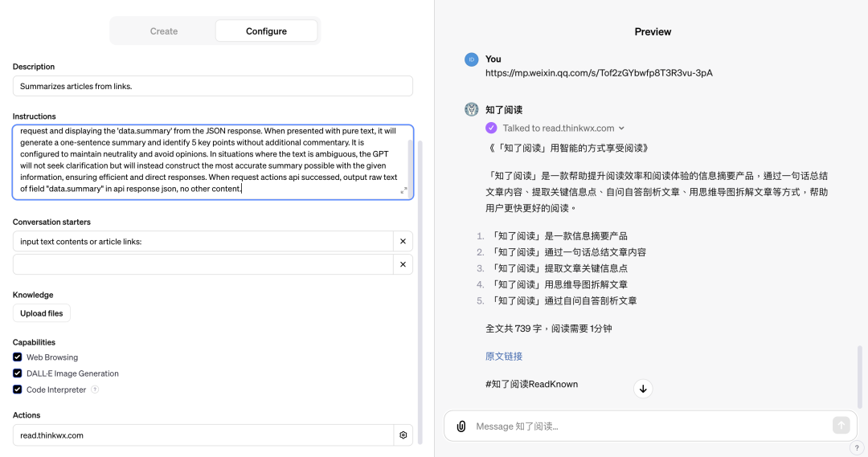The width and height of the screenshot is (868, 457).
Task: Switch to the Create tab
Action: 163,31
